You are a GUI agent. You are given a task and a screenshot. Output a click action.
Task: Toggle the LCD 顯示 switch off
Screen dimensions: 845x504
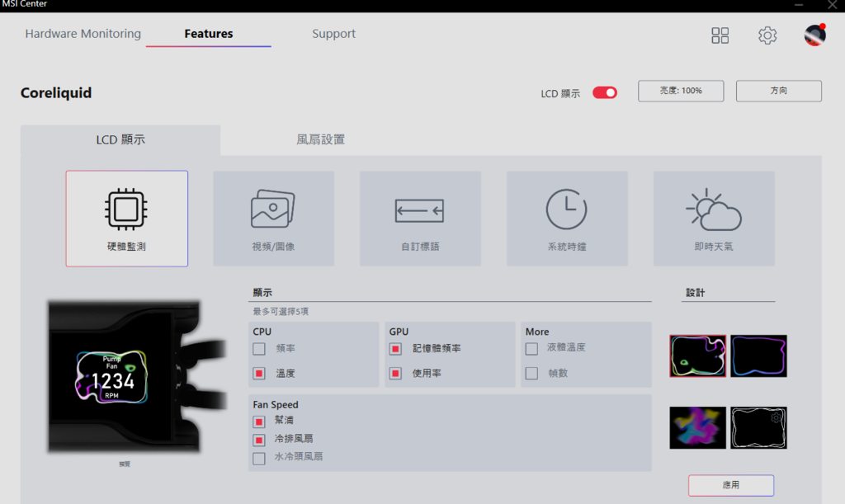tap(605, 92)
